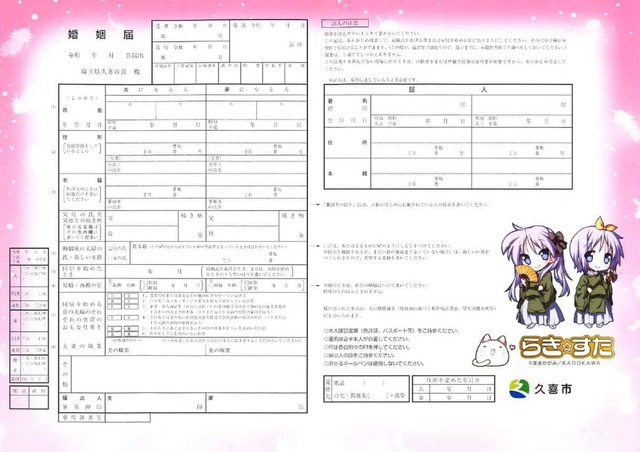Check the wife's 死別 box
640x452 pixels.
coord(246,282)
